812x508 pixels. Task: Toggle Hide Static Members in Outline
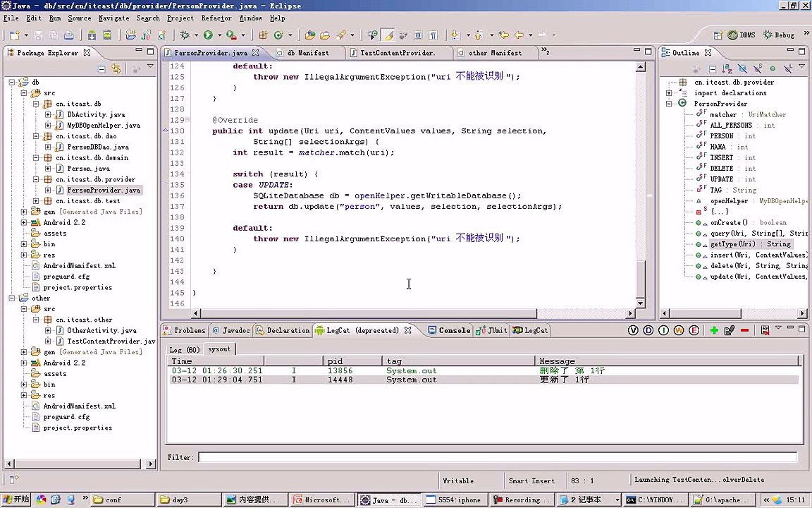coord(758,69)
